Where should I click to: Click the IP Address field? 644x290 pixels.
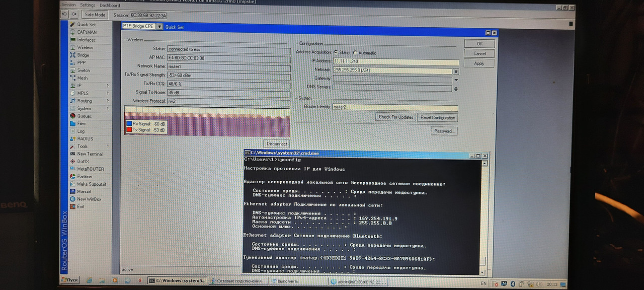[395, 62]
